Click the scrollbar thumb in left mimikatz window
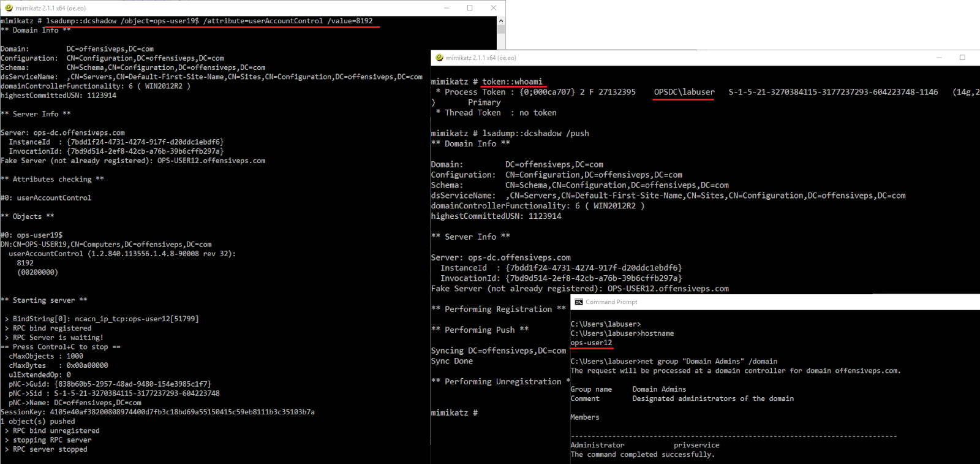 [x=501, y=29]
